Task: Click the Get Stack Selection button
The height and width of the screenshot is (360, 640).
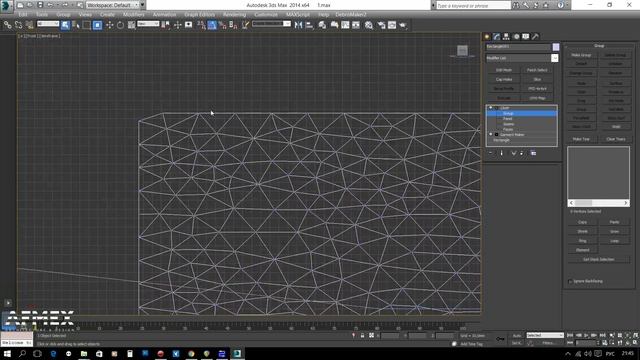Action: [x=598, y=260]
